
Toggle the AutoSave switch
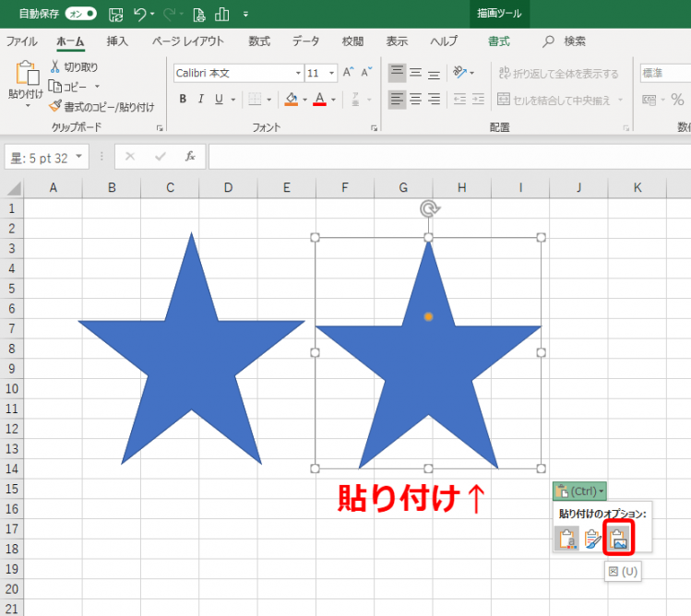(x=80, y=14)
